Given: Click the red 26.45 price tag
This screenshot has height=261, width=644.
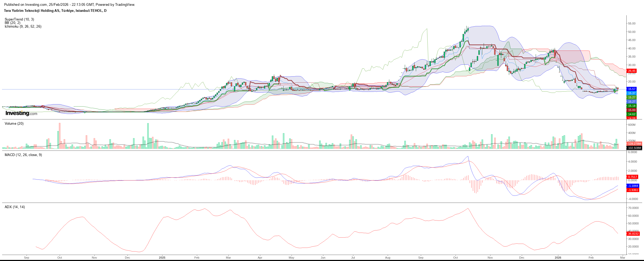Looking at the screenshot, I should [x=632, y=71].
